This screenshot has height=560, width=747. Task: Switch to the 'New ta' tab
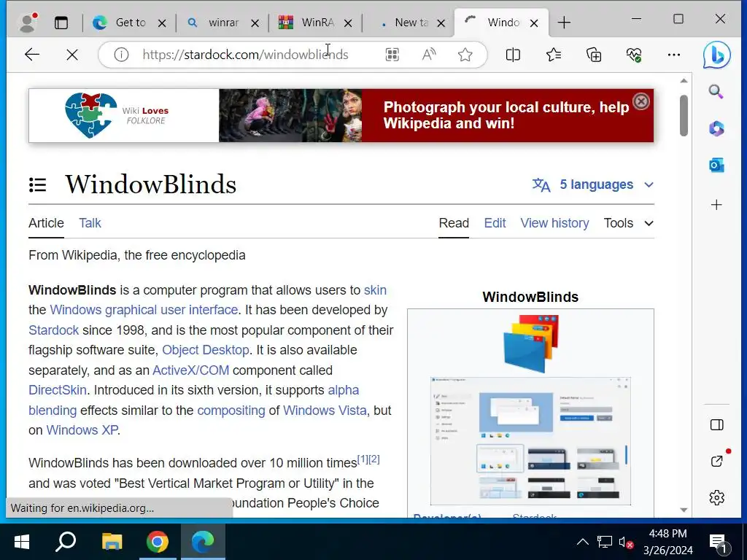410,23
